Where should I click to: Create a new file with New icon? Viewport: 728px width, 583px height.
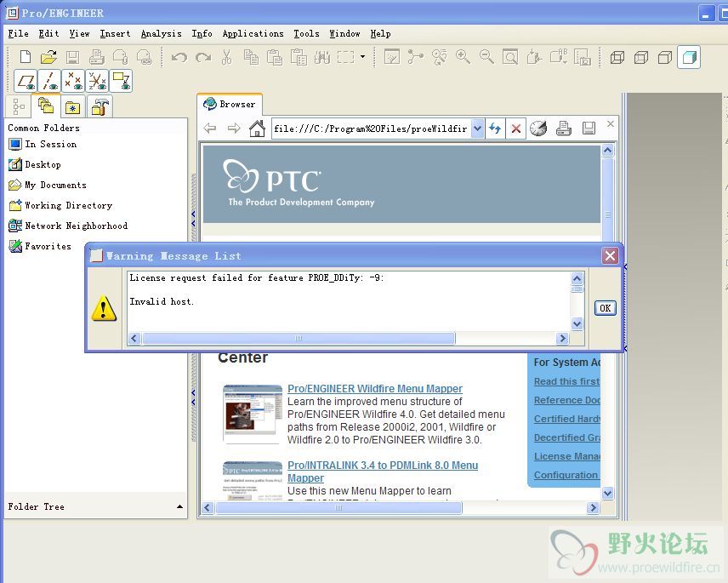click(x=26, y=57)
